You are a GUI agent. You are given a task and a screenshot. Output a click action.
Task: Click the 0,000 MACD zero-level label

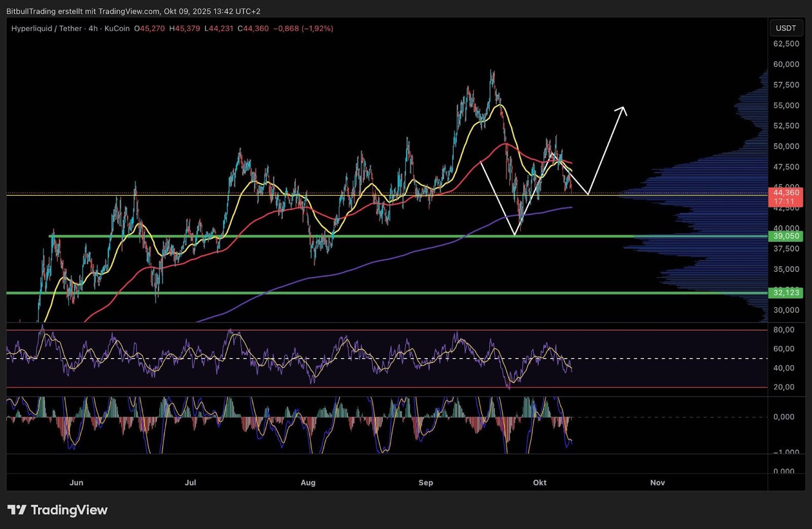coord(784,417)
